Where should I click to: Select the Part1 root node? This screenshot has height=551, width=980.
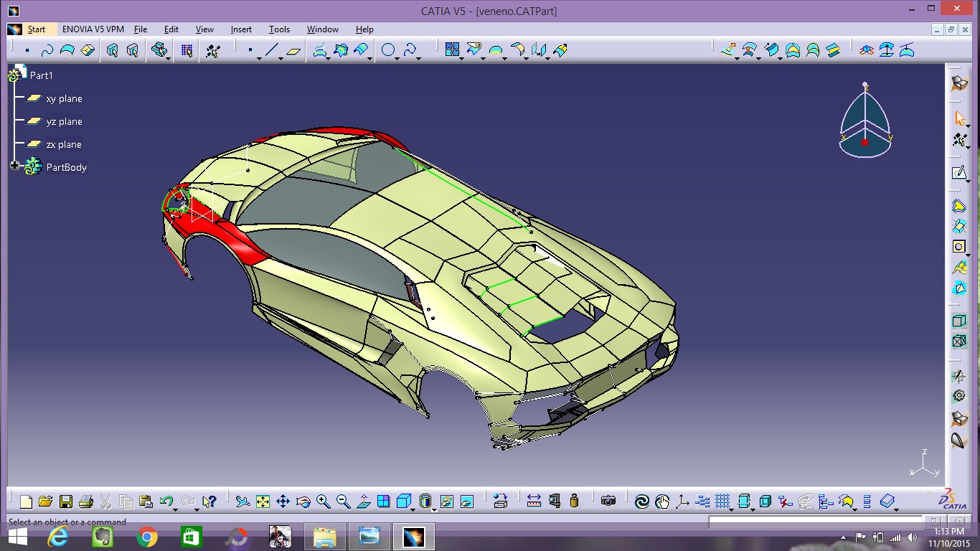coord(41,75)
